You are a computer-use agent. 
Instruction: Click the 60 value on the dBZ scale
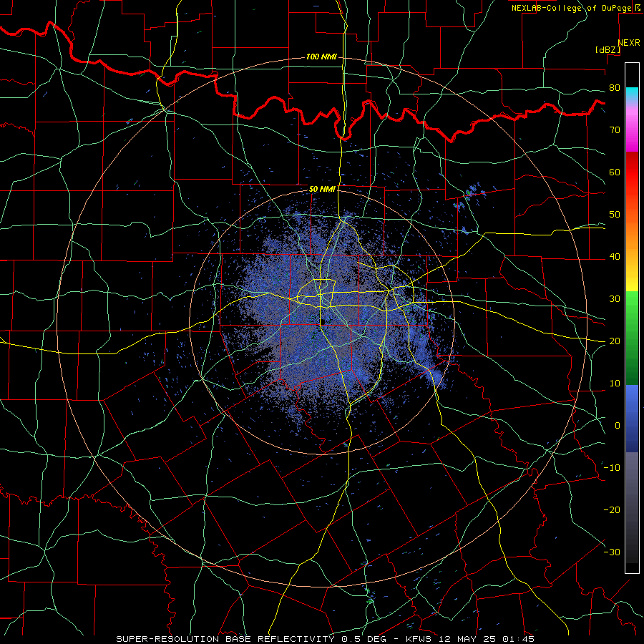pos(615,172)
